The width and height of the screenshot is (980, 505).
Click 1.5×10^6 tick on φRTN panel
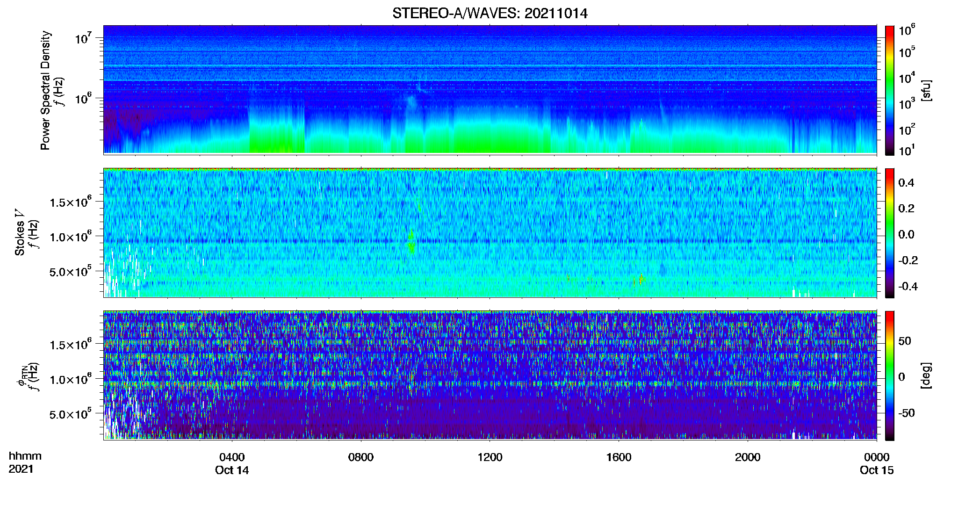[x=71, y=345]
